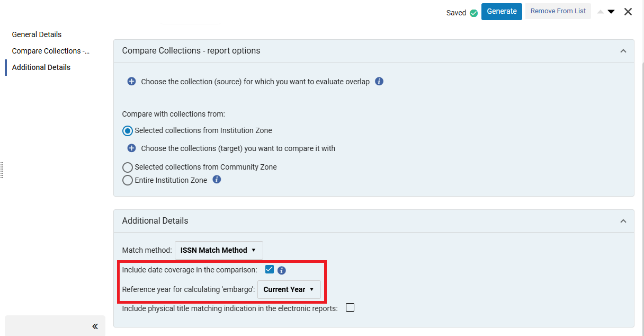
Task: Click the Saved status text
Action: (456, 13)
